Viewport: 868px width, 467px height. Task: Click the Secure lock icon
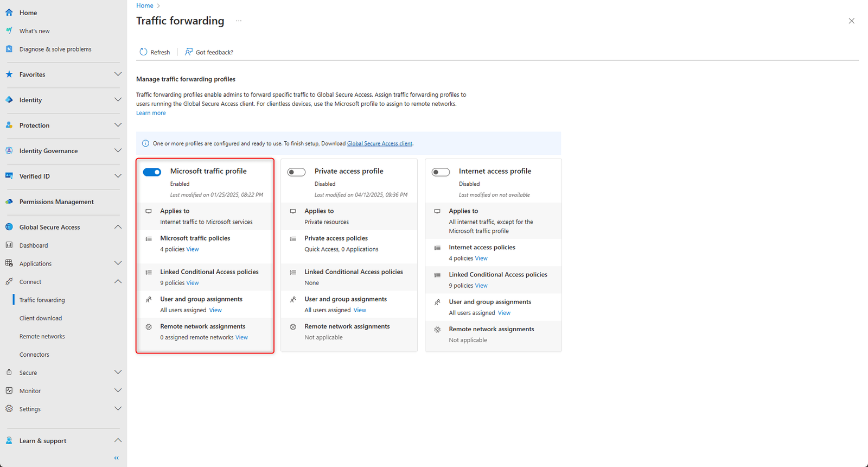coord(9,373)
